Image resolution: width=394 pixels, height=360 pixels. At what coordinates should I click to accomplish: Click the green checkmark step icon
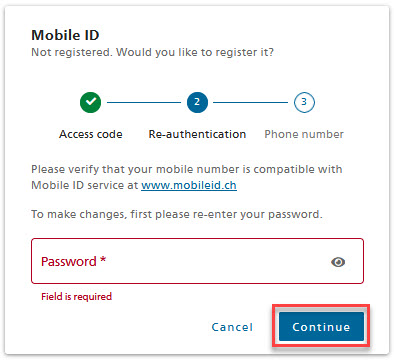pyautogui.click(x=91, y=102)
